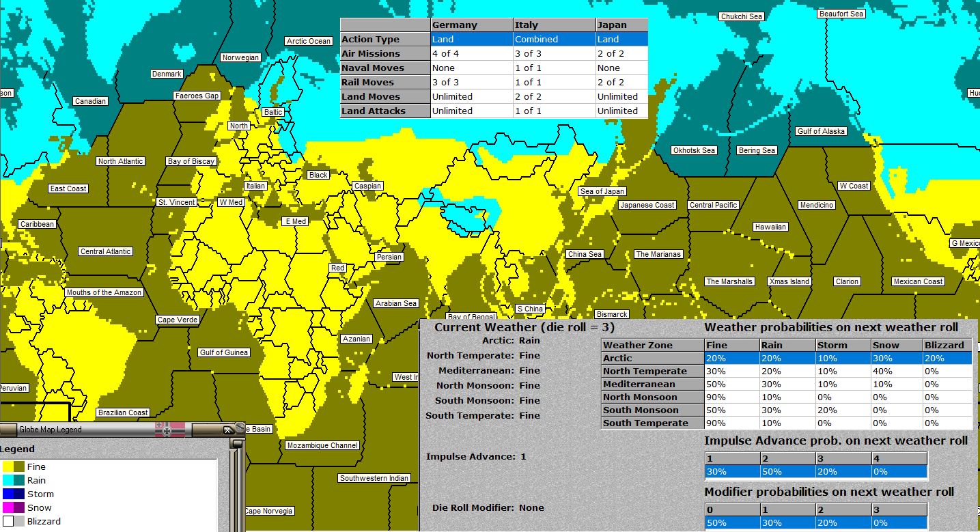Click the Arctic Ocean map label
Screen dimensions: 980x532
(309, 41)
